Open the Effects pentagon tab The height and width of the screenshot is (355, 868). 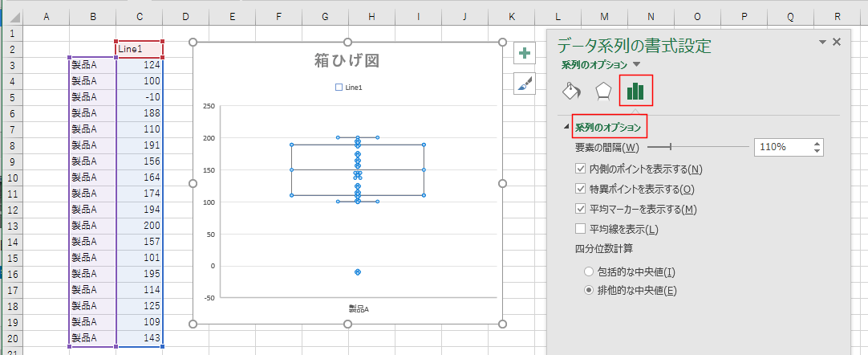pyautogui.click(x=602, y=91)
